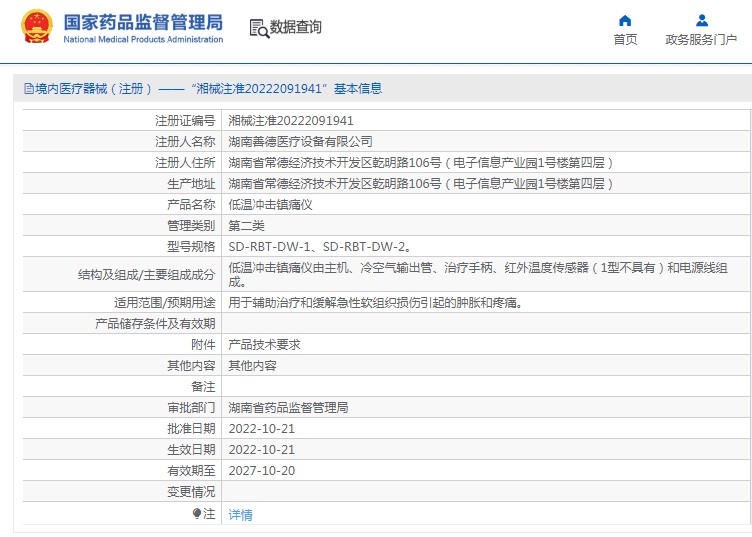Click 国家药品监督管理局 site title
752x537 pixels.
[143, 22]
